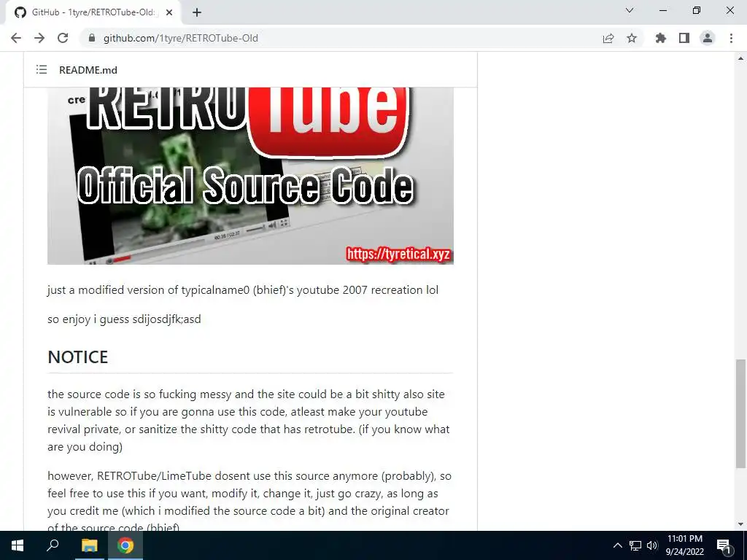Open the Chrome profile avatar

(708, 38)
